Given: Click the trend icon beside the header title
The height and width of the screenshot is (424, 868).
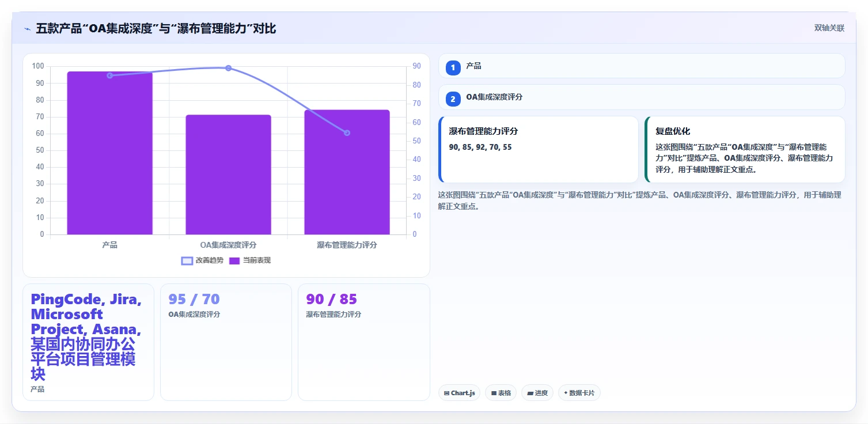Looking at the screenshot, I should [x=27, y=28].
